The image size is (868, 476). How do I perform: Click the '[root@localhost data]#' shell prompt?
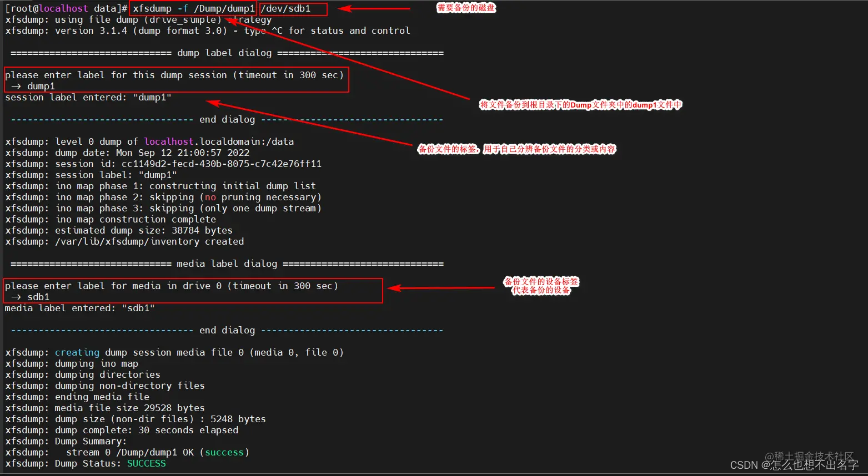(67, 8)
